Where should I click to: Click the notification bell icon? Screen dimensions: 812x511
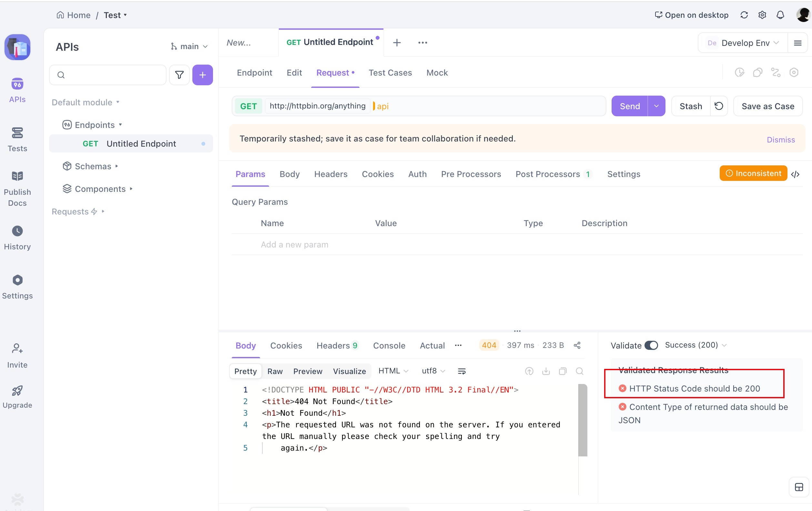tap(780, 15)
